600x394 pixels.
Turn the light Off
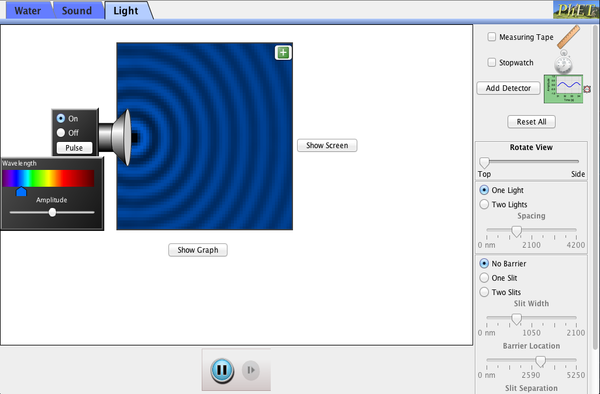pos(61,133)
